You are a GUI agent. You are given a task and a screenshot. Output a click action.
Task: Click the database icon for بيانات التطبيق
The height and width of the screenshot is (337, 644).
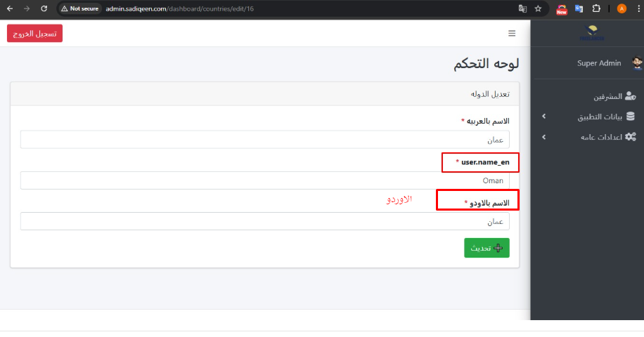[630, 117]
